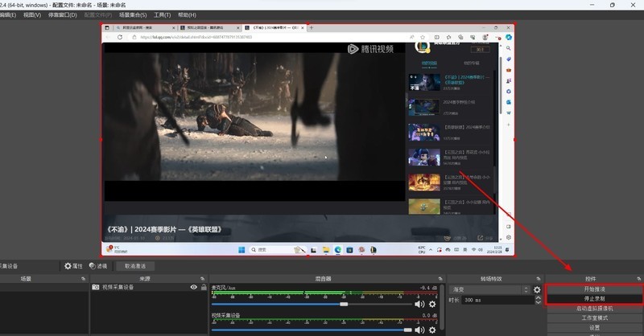Open 麦克风/Aux mixer gear settings
This screenshot has height=336, width=644.
pos(432,304)
